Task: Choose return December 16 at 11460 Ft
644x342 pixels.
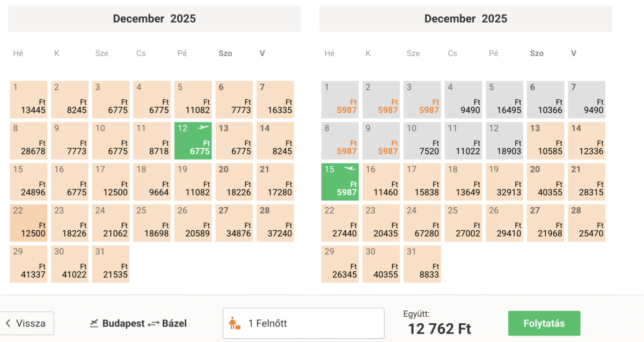Action: click(381, 182)
